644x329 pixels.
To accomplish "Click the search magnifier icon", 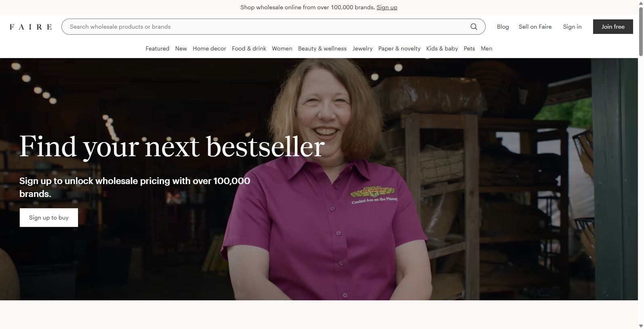I will coord(474,27).
